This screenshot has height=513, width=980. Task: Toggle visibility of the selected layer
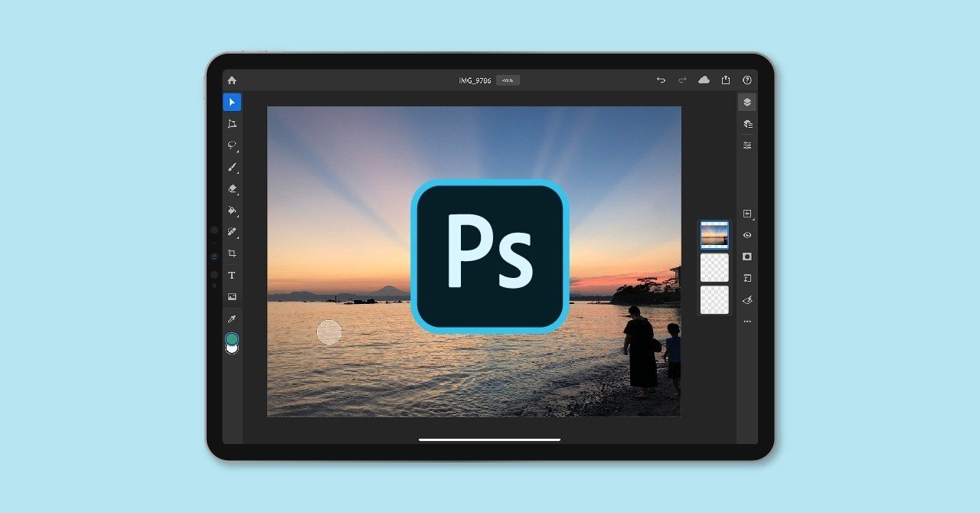click(x=746, y=235)
